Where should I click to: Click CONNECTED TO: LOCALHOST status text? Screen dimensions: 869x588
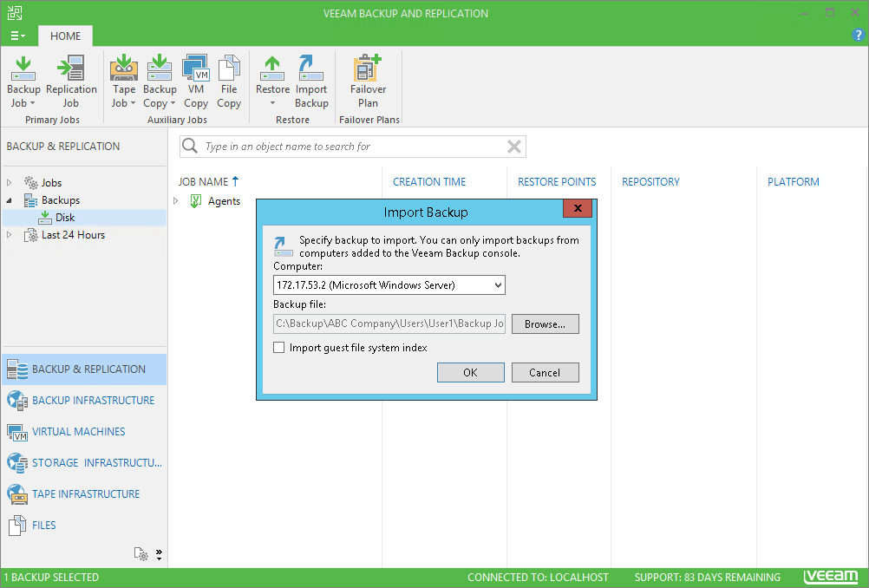[538, 577]
